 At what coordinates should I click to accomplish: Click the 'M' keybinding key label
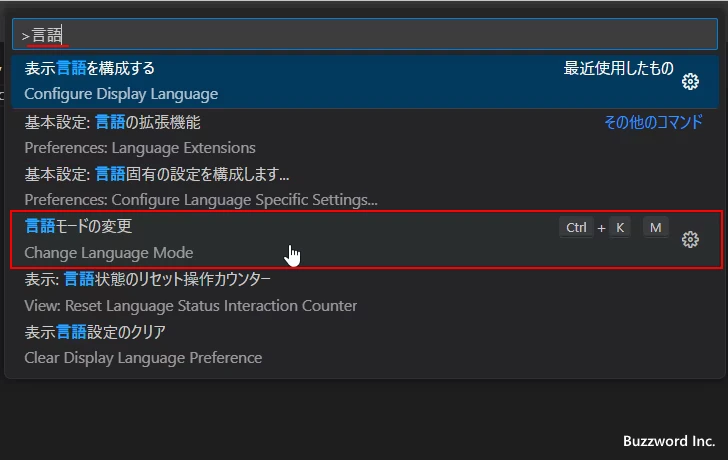[x=656, y=227]
